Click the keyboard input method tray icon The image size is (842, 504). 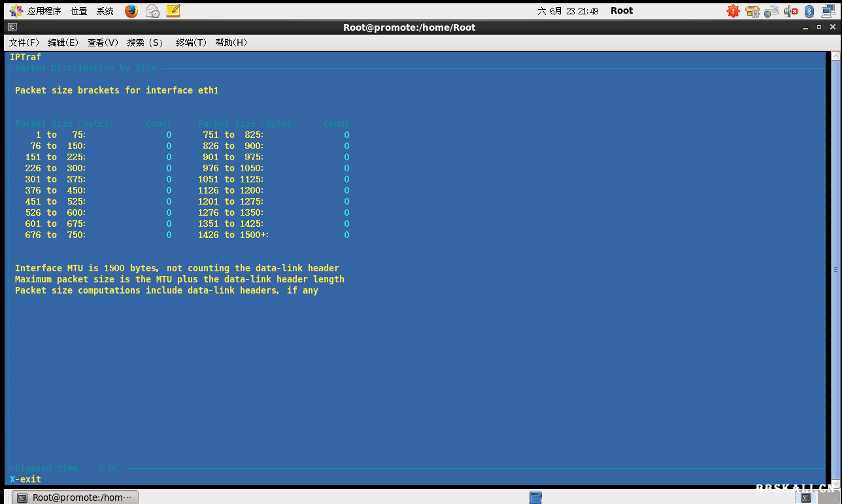[771, 10]
